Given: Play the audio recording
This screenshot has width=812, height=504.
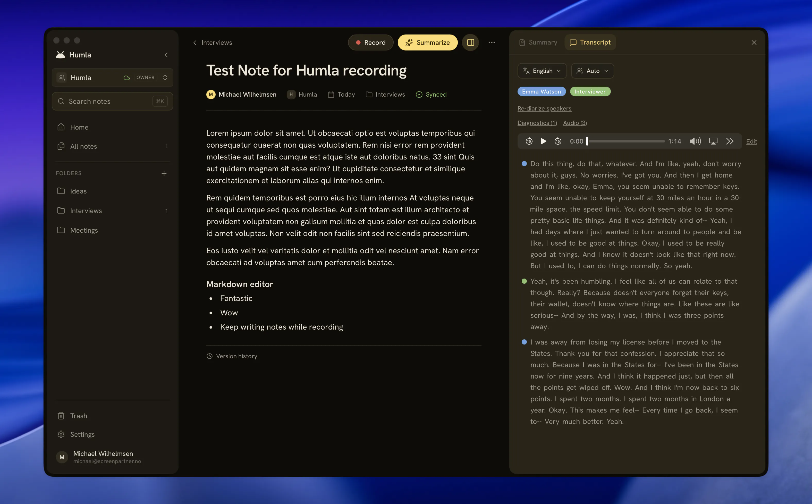Looking at the screenshot, I should [543, 141].
